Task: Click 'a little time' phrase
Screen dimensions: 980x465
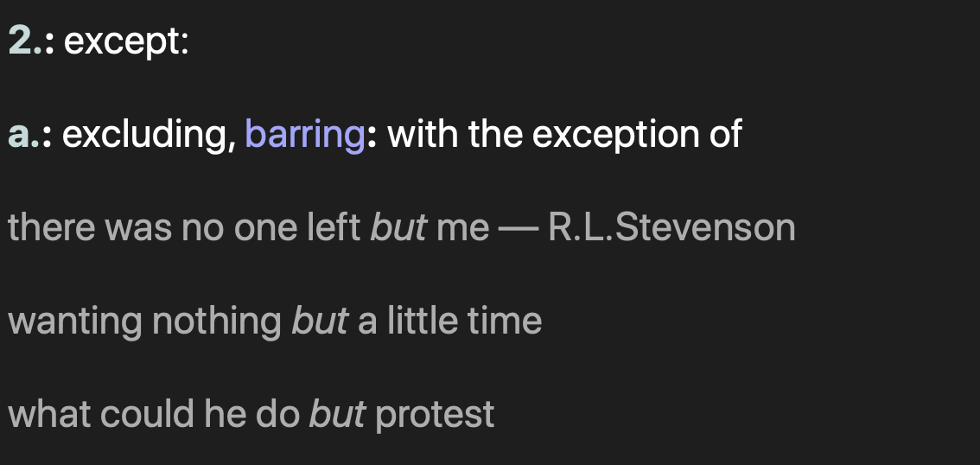Action: coord(449,321)
